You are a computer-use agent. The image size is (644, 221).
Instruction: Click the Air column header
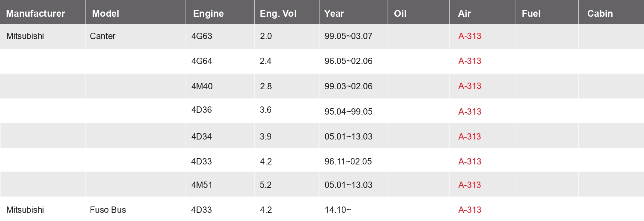coord(464,14)
